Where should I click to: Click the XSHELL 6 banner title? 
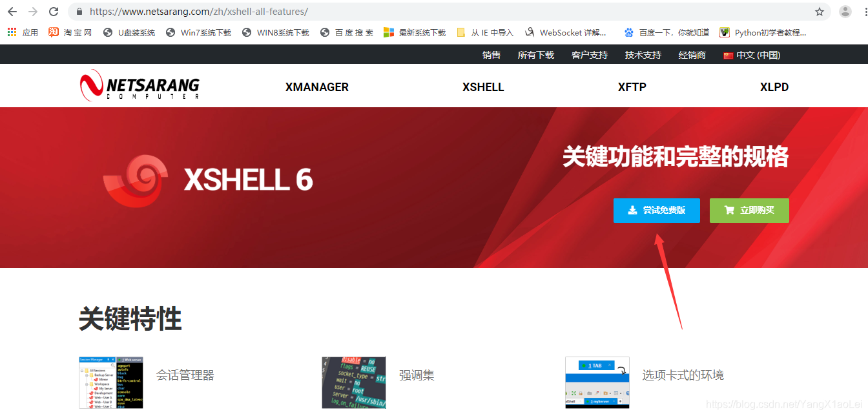pos(249,180)
